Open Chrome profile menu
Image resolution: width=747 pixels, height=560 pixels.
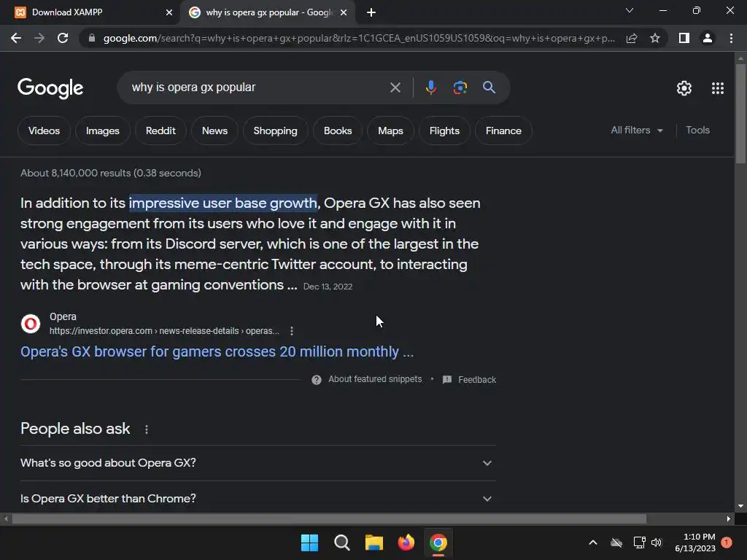click(x=708, y=38)
